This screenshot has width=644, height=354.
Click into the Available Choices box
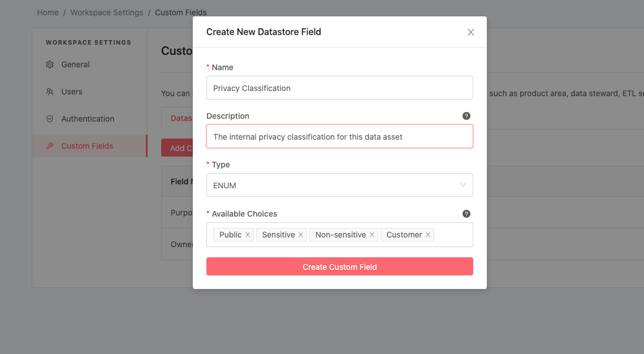point(452,235)
